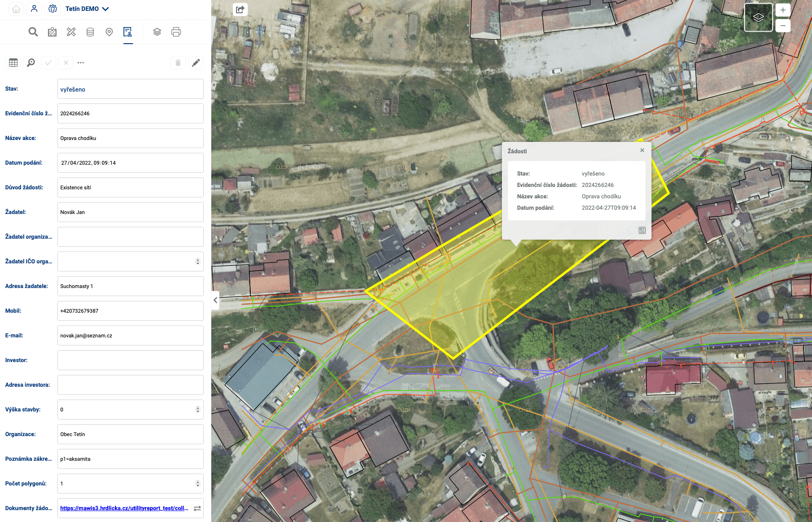
Task: Switch to the cadastral map tab
Action: pos(52,32)
